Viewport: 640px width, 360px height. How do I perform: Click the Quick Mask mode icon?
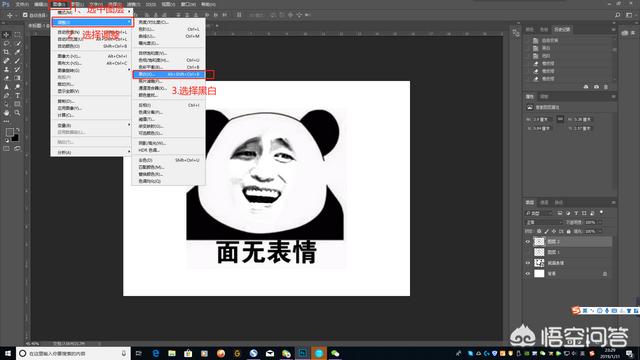[6, 149]
